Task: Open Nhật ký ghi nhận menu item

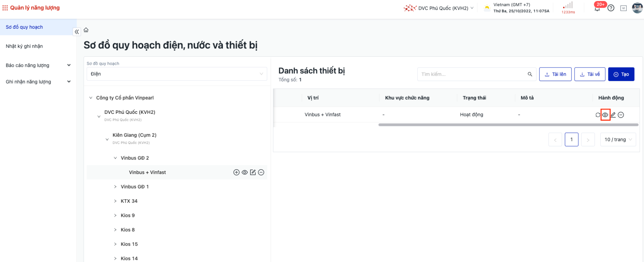Action: point(24,46)
